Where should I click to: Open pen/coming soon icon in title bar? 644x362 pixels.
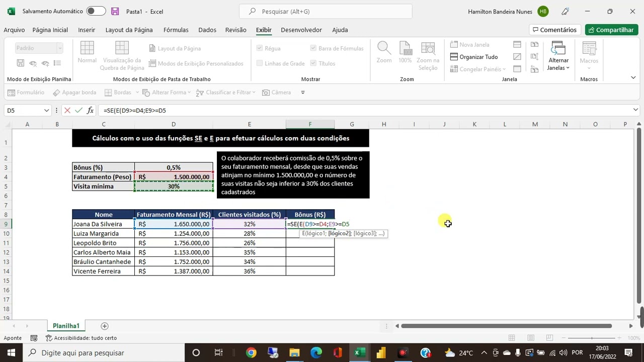[x=565, y=11]
